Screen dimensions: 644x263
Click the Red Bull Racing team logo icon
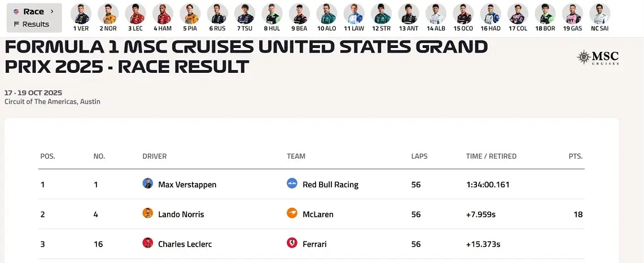click(x=292, y=183)
